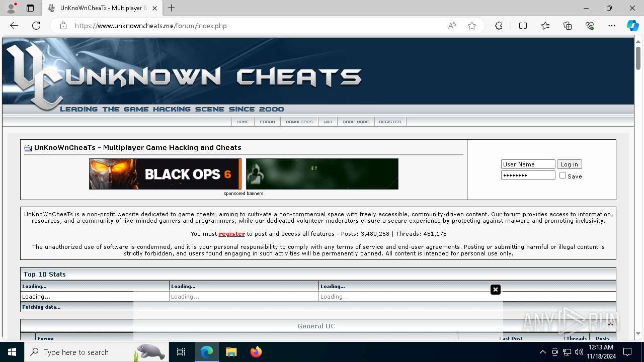
Task: Switch to DARK MODE nav item
Action: pos(356,122)
